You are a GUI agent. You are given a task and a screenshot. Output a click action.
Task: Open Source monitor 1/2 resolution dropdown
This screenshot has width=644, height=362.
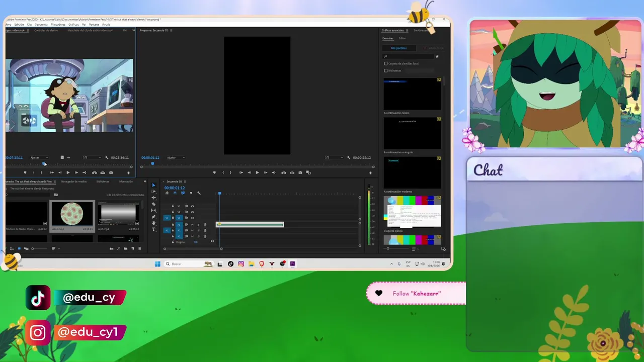pos(92,157)
